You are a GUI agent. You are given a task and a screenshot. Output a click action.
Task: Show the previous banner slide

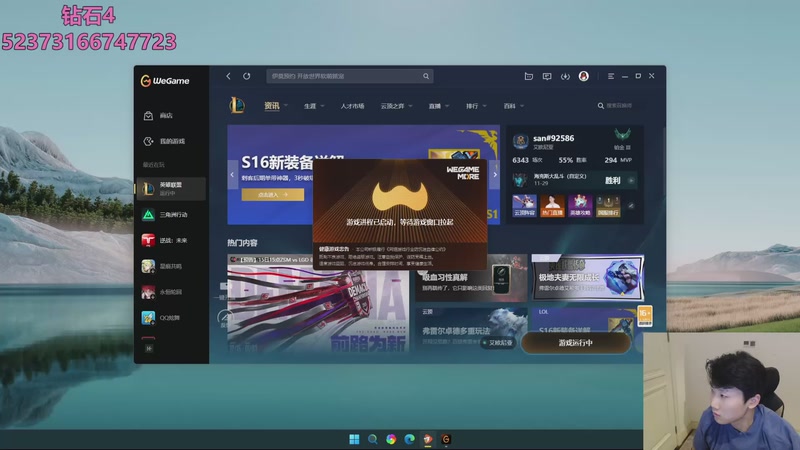pyautogui.click(x=232, y=174)
